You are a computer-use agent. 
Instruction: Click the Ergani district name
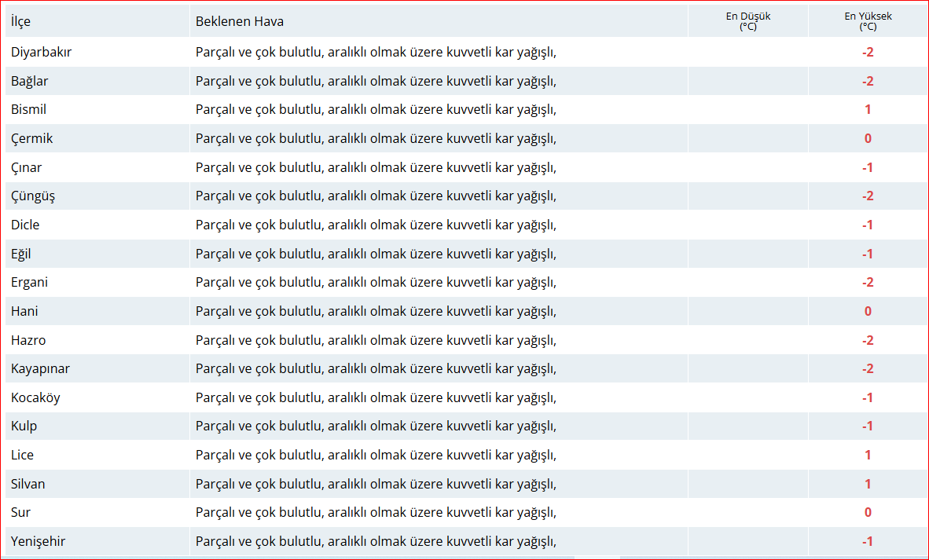coord(30,282)
